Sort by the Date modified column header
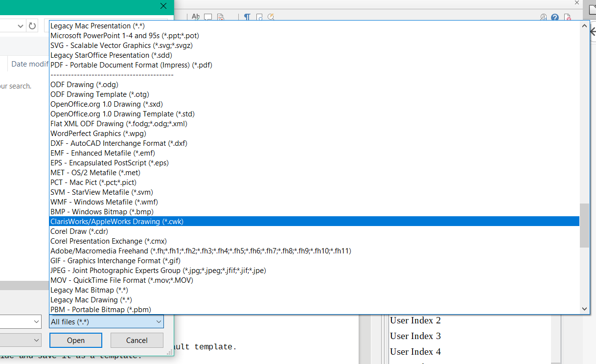The width and height of the screenshot is (596, 364). 29,64
